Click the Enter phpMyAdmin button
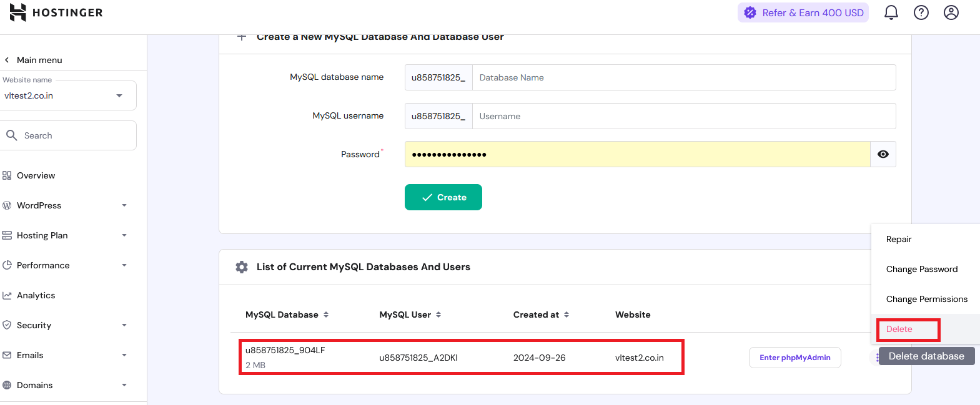Image resolution: width=980 pixels, height=405 pixels. (x=795, y=358)
